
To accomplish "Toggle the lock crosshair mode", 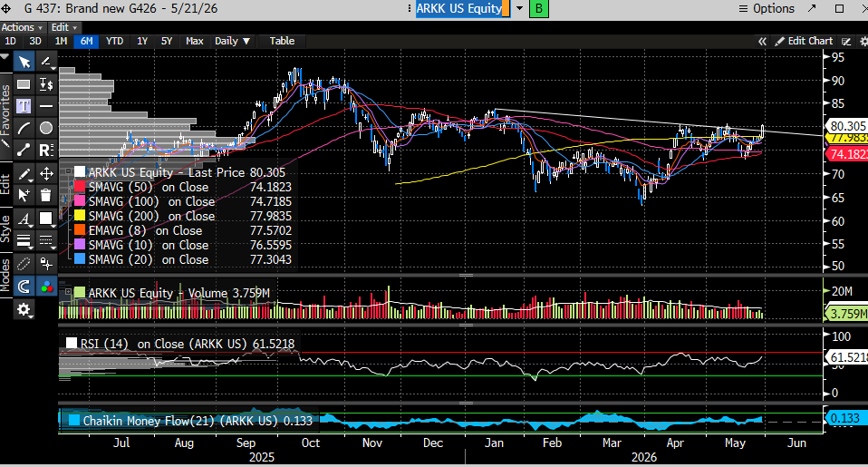I will (46, 264).
